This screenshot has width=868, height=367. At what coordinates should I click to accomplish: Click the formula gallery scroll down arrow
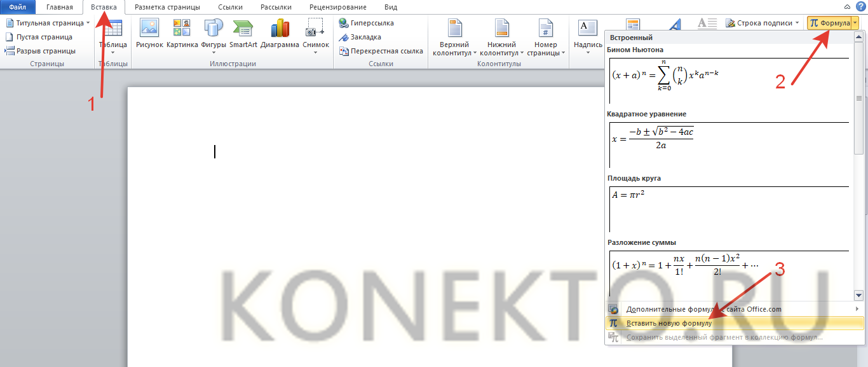tap(858, 295)
